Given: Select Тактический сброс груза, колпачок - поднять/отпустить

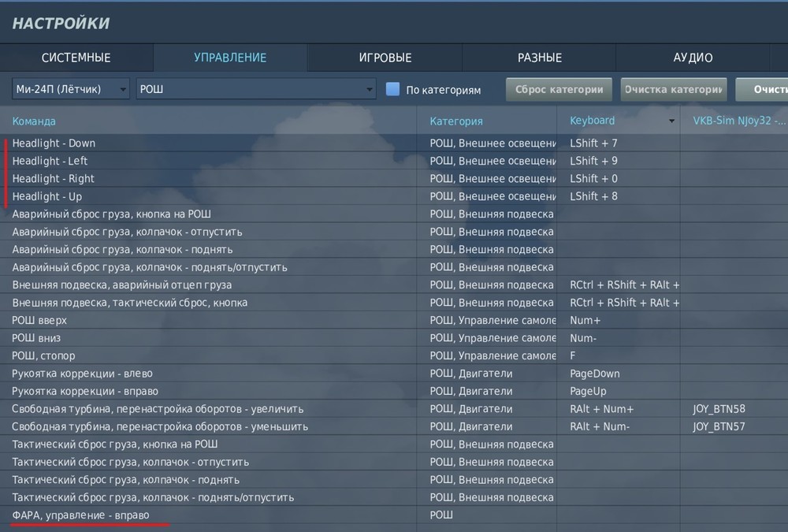Looking at the screenshot, I should pyautogui.click(x=154, y=497).
